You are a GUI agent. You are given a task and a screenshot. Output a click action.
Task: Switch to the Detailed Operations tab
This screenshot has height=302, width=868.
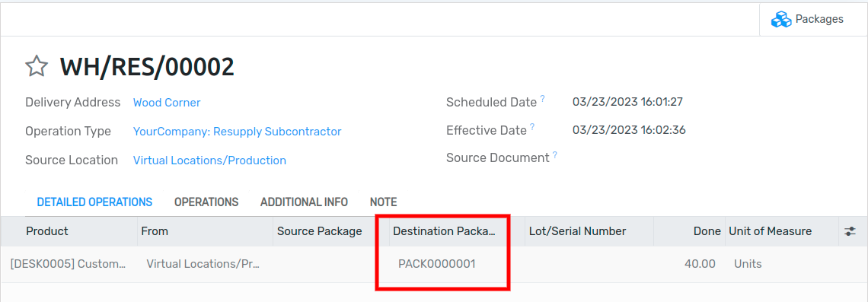[94, 202]
